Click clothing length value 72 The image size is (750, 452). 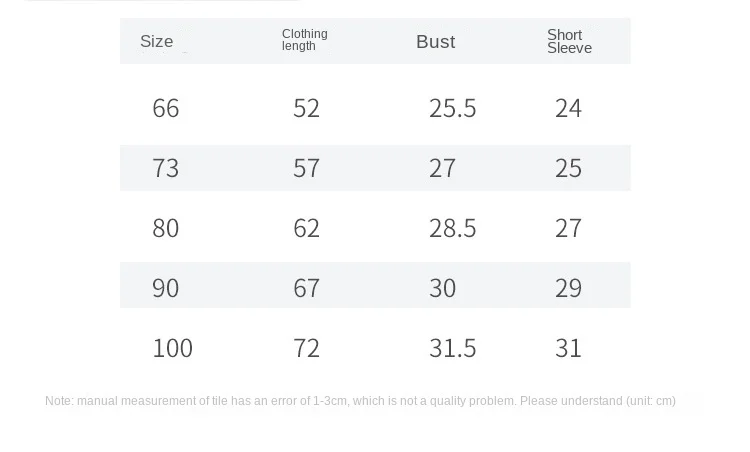click(x=306, y=348)
